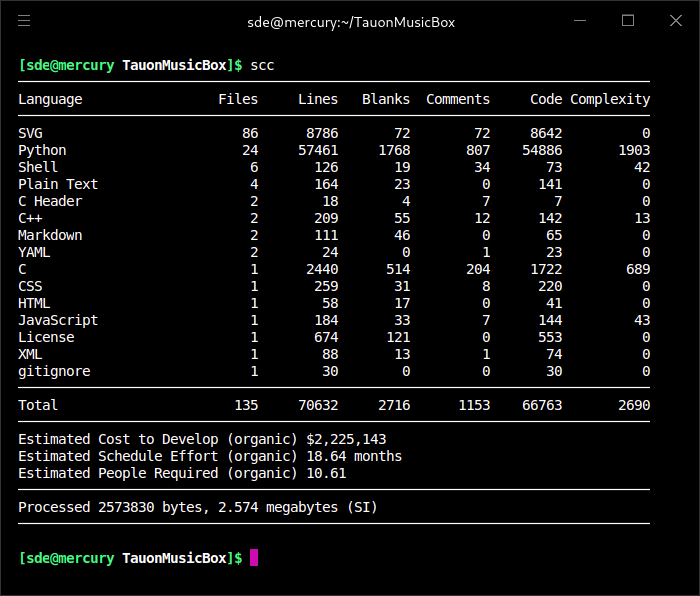Click JavaScript complexity value 43
This screenshot has width=700, height=596.
642,320
